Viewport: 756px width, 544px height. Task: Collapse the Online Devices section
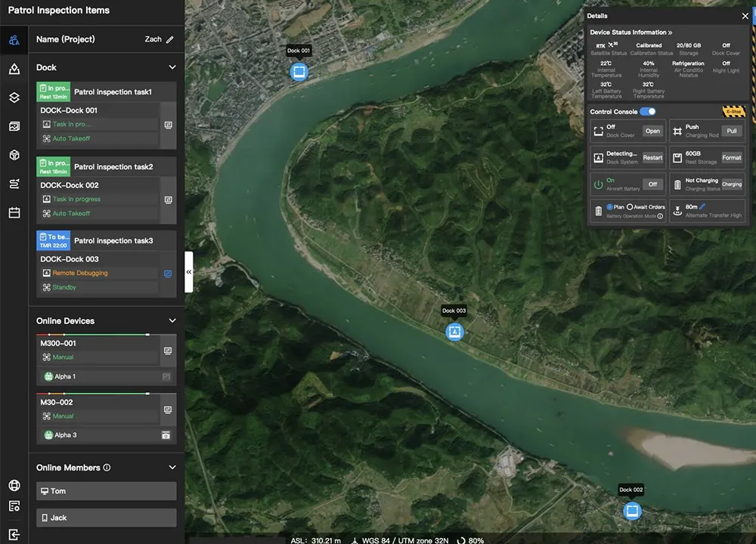[x=172, y=321]
